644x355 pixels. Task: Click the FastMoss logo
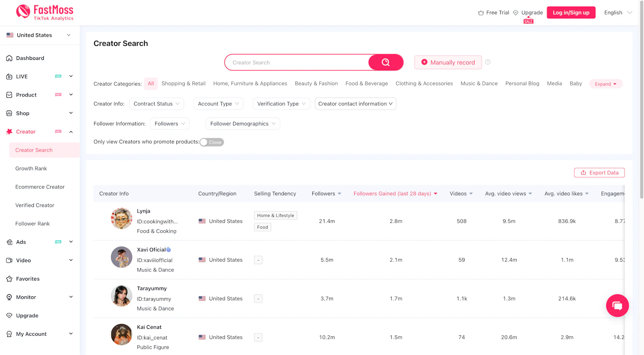pyautogui.click(x=45, y=12)
